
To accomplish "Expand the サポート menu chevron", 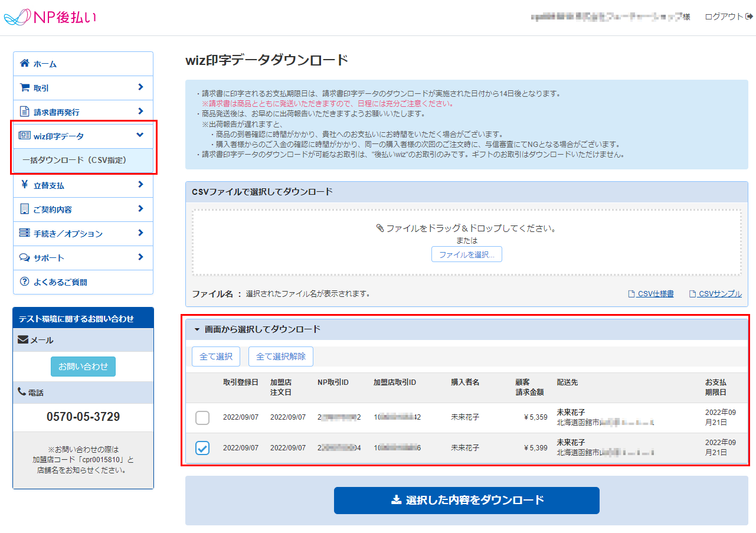I will [140, 257].
